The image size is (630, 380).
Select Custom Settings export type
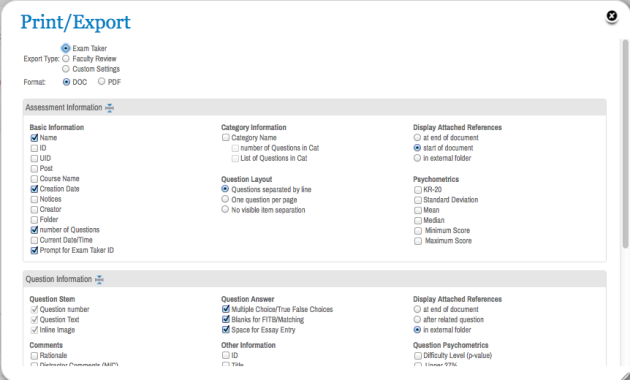(66, 69)
